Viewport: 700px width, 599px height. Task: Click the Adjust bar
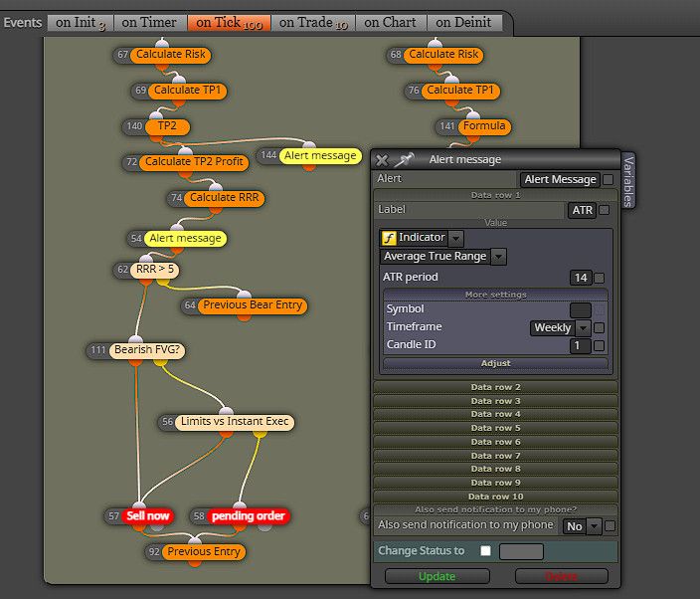[495, 363]
